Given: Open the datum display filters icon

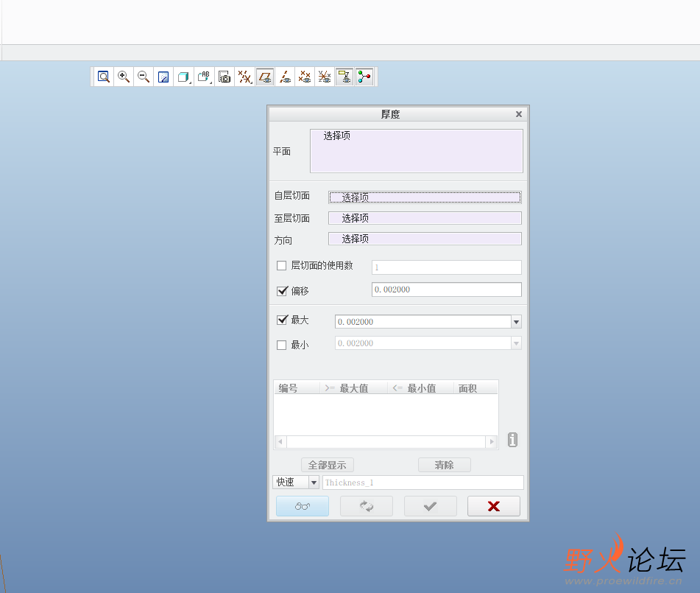Looking at the screenshot, I should [244, 77].
